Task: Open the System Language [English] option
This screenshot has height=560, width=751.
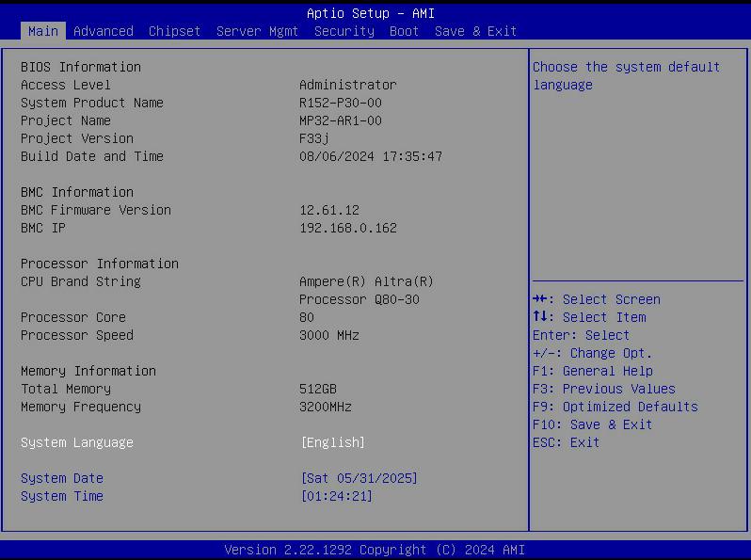Action: 333,442
